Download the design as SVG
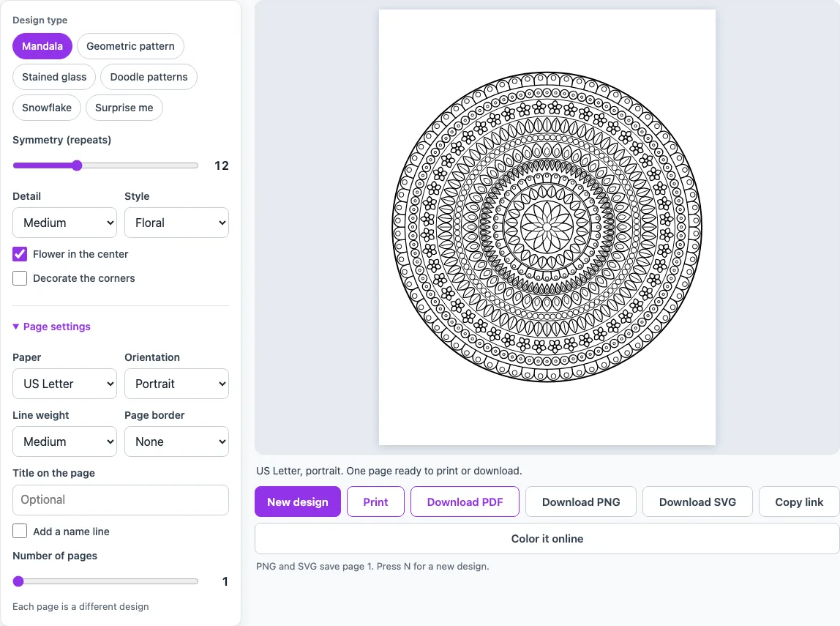 [x=697, y=502]
